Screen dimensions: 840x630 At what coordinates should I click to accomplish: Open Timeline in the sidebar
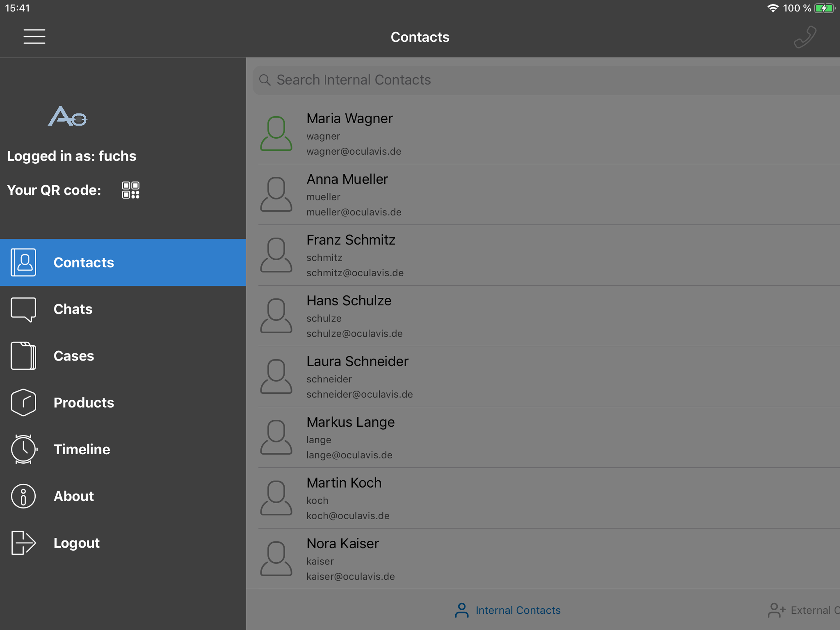[x=123, y=449]
